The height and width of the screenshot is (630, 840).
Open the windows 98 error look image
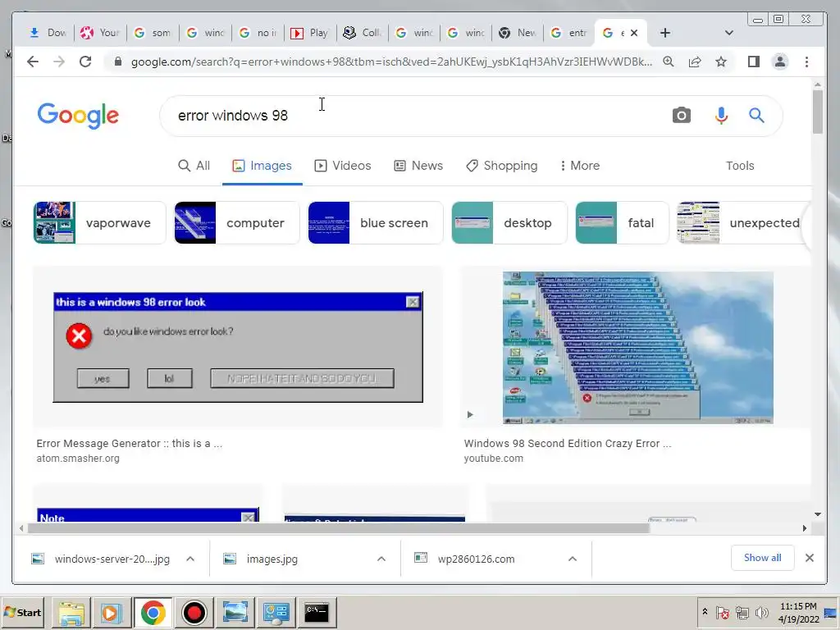pos(238,347)
